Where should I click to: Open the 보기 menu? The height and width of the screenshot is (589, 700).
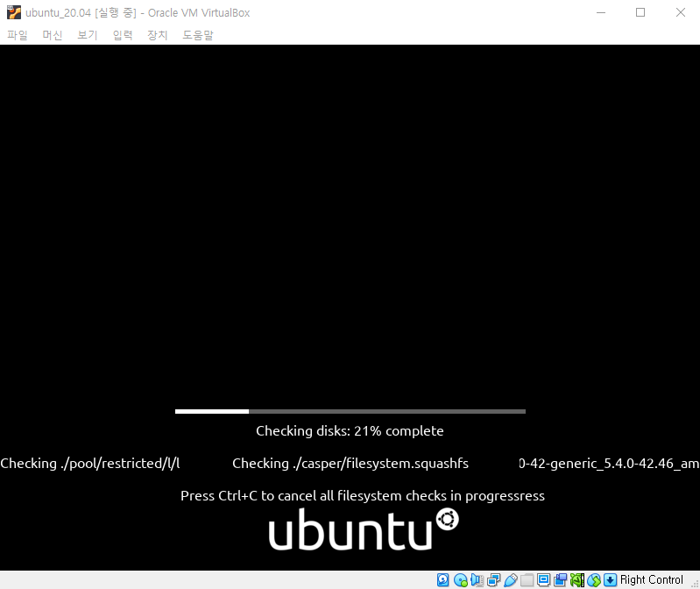[x=87, y=35]
